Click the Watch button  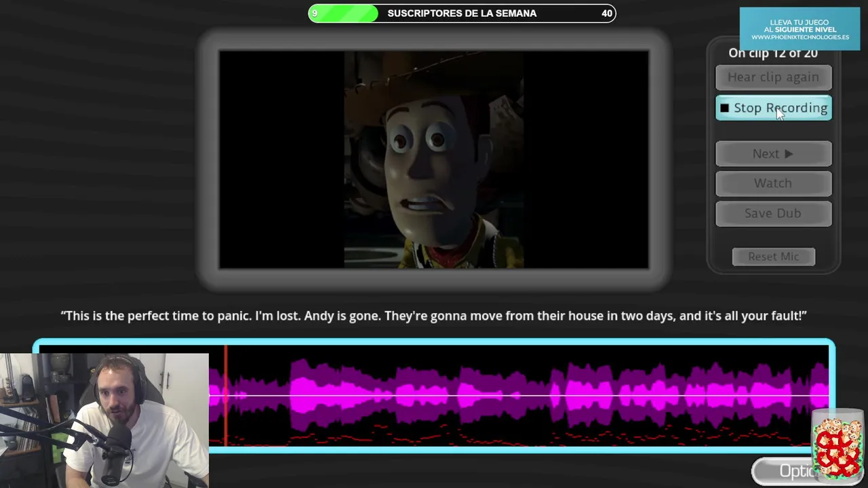(773, 183)
